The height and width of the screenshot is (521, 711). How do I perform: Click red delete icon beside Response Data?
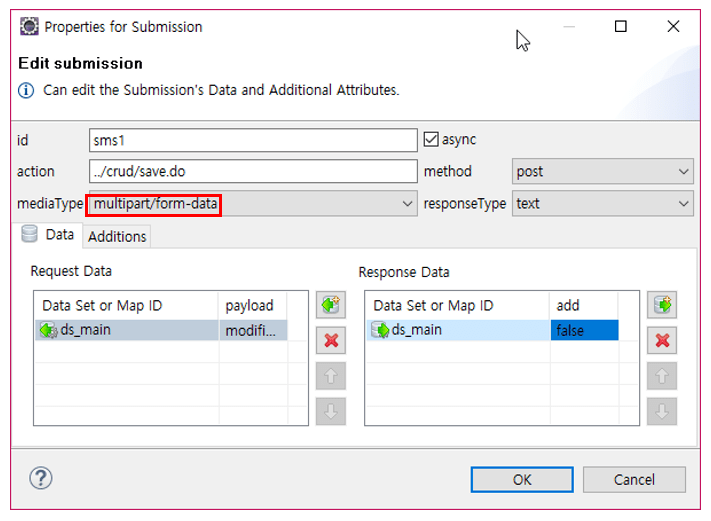660,340
